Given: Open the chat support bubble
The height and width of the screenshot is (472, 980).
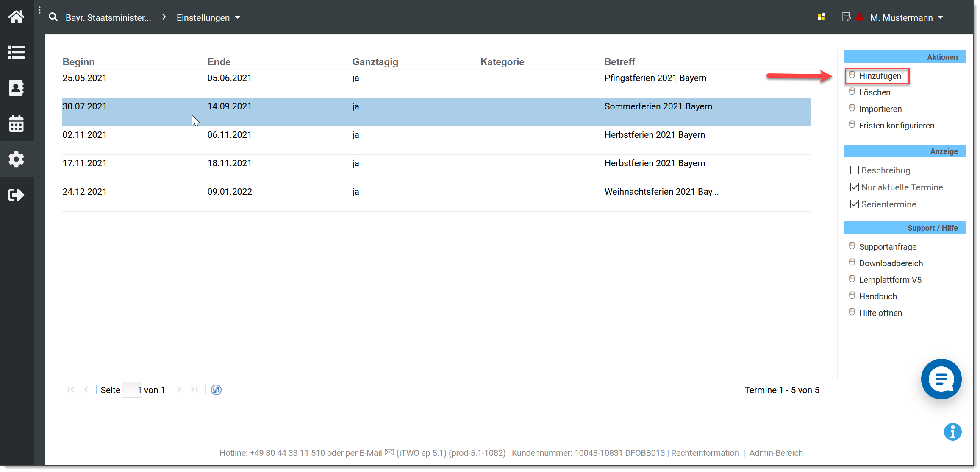Looking at the screenshot, I should click(941, 379).
